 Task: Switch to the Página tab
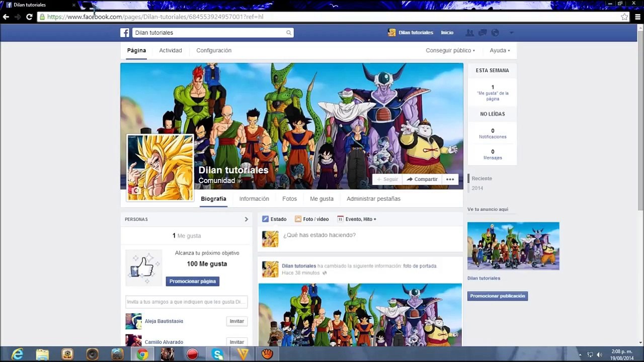pyautogui.click(x=136, y=51)
